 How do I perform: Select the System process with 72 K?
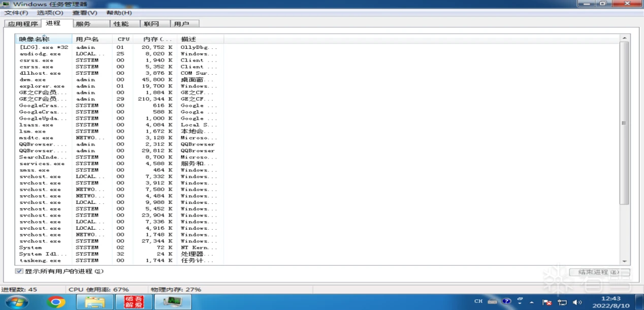(x=119, y=247)
